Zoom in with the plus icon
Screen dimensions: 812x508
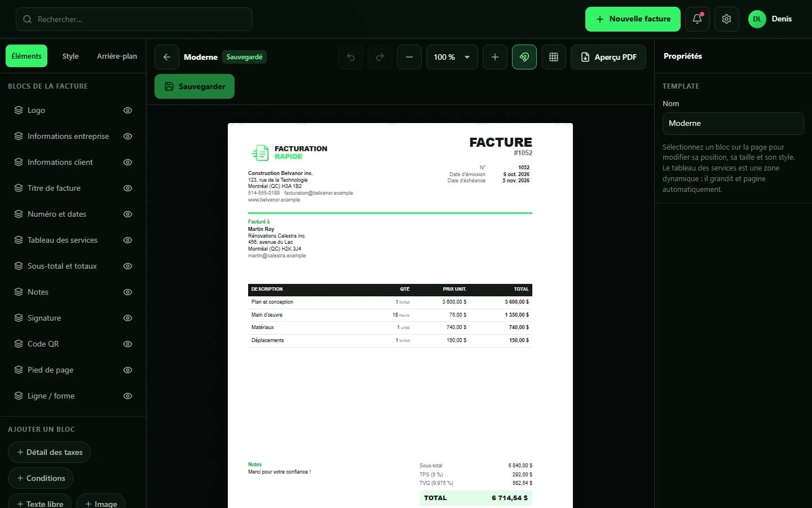click(495, 57)
